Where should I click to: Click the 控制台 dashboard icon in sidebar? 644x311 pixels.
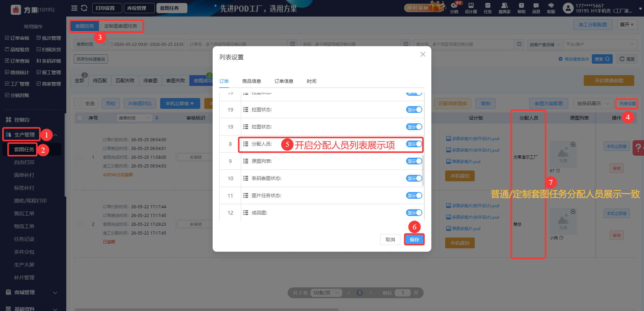8,120
